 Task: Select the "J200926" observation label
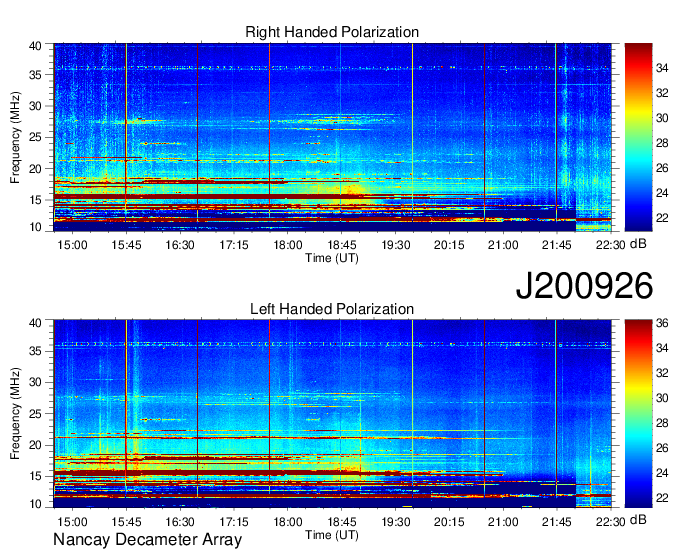584,286
